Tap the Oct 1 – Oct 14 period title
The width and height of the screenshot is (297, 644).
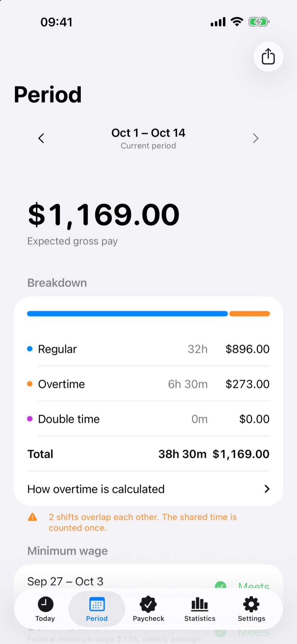pyautogui.click(x=148, y=133)
